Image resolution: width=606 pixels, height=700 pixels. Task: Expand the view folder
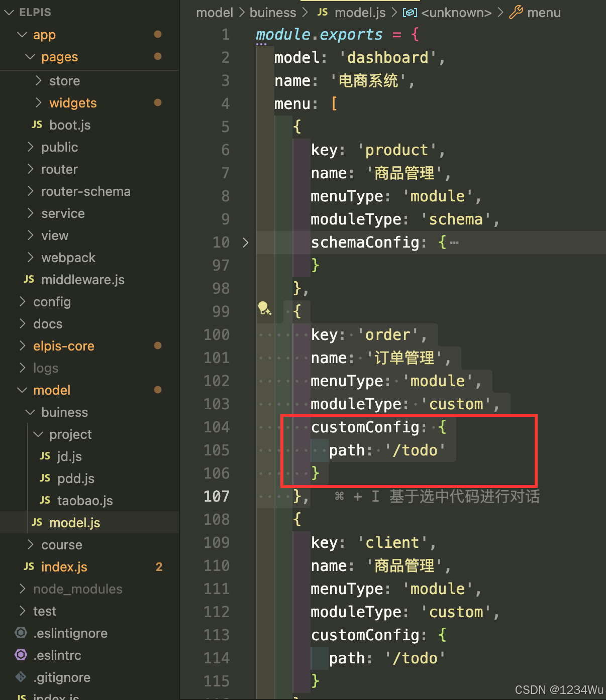(31, 236)
